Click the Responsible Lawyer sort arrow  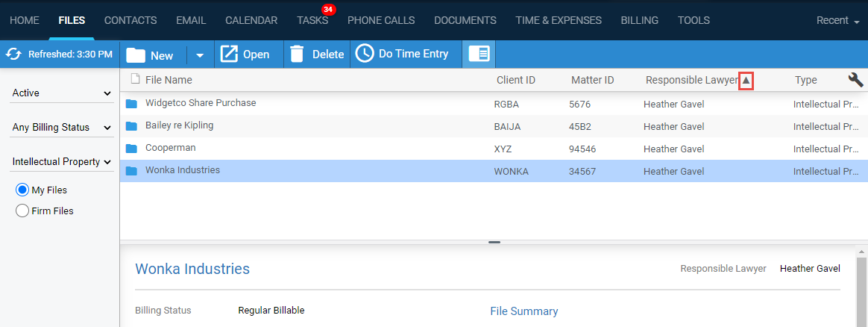coord(746,81)
